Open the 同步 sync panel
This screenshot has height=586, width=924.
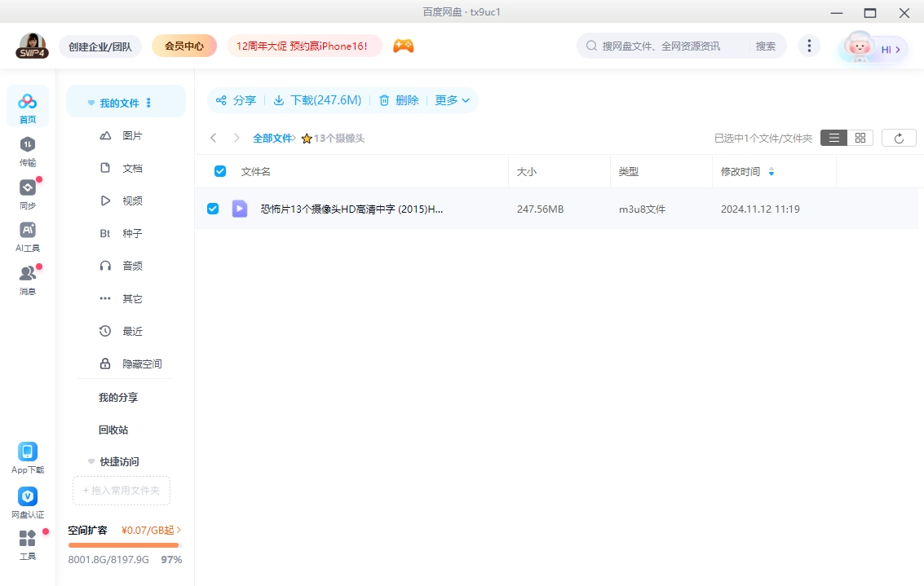[28, 193]
